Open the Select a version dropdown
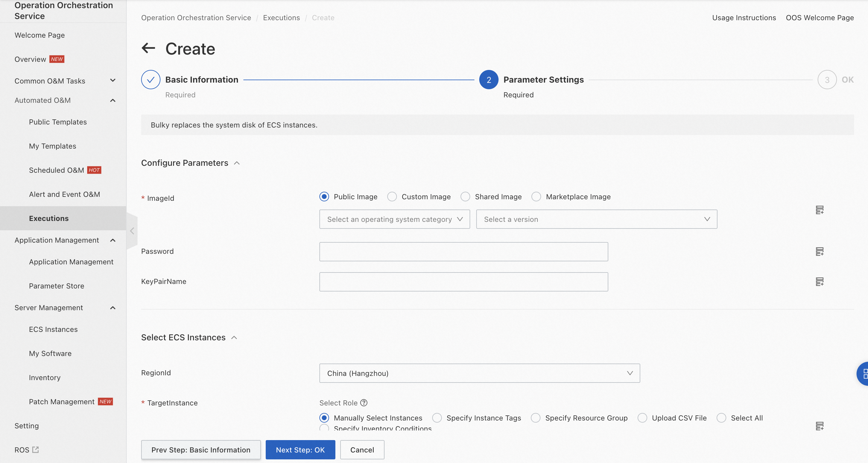The width and height of the screenshot is (868, 463). pos(597,219)
